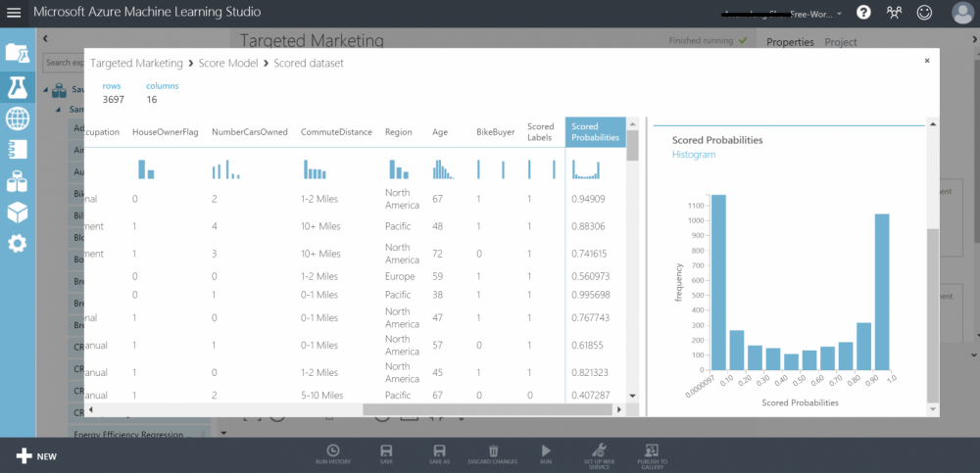
Task: Open the Notebooks sidebar icon
Action: tap(18, 150)
